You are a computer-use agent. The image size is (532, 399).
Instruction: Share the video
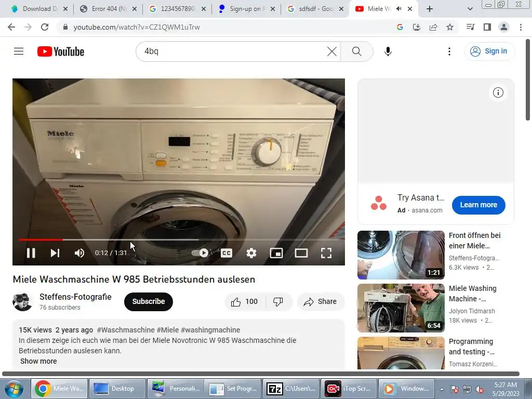pyautogui.click(x=321, y=301)
